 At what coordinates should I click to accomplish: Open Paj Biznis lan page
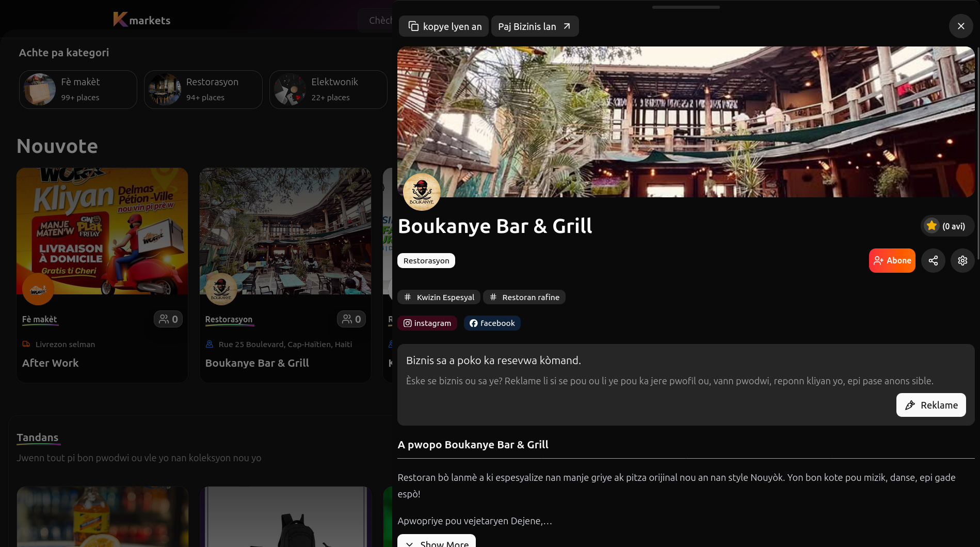click(535, 26)
